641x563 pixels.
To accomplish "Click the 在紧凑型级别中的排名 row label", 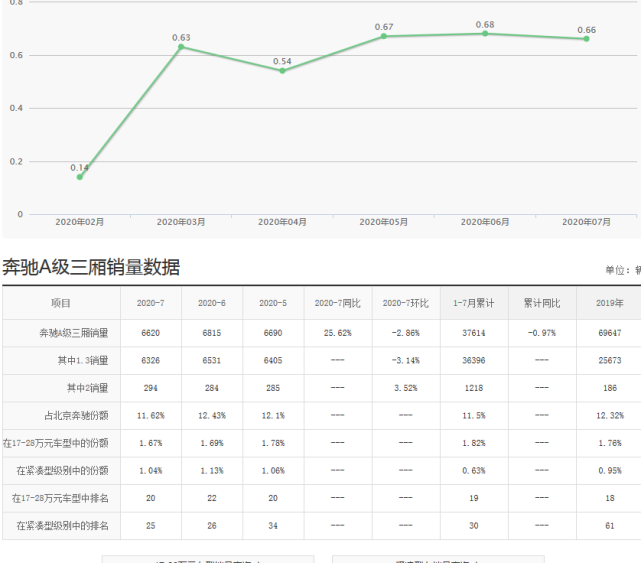I will click(63, 525).
